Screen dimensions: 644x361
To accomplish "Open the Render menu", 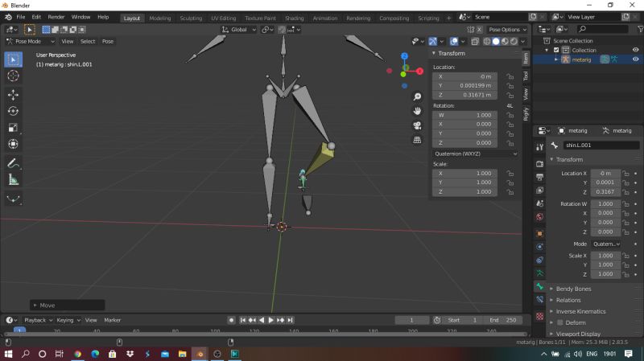I will click(x=56, y=17).
